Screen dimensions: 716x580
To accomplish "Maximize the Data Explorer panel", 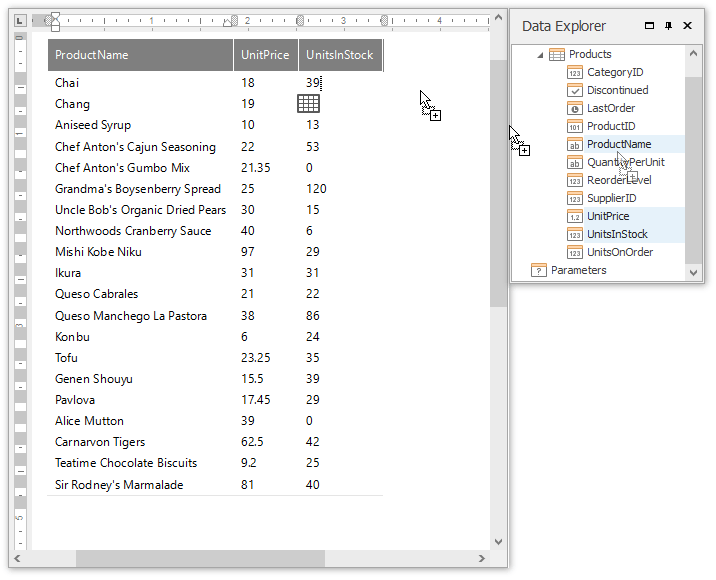I will 649,26.
